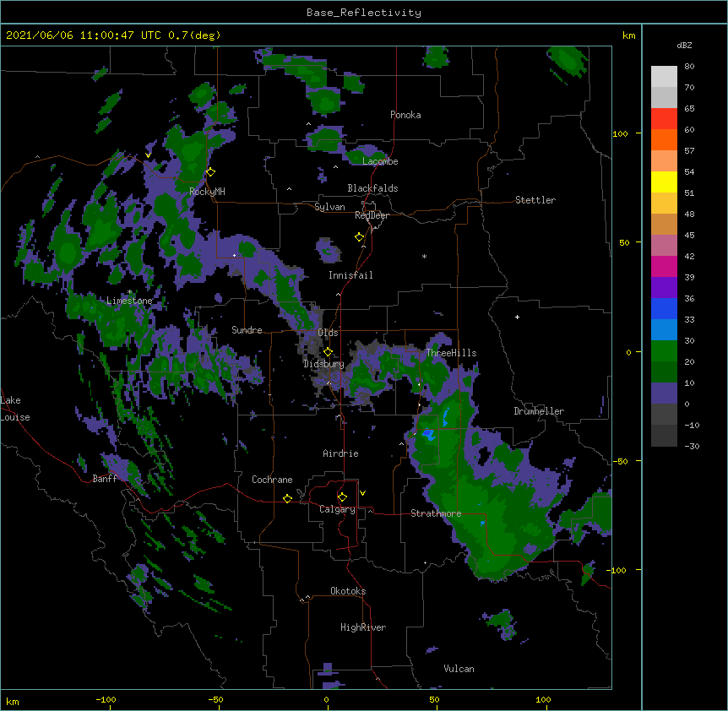Viewport: 728px width, 711px height.
Task: Select the light blue 30–33 dBZ swatch
Action: (664, 330)
